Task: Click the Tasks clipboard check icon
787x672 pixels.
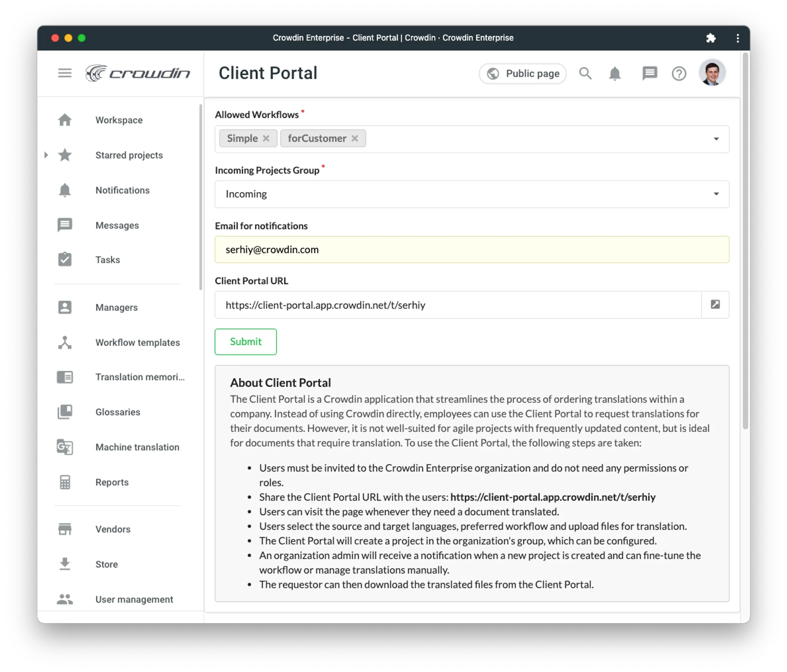Action: pos(65,259)
